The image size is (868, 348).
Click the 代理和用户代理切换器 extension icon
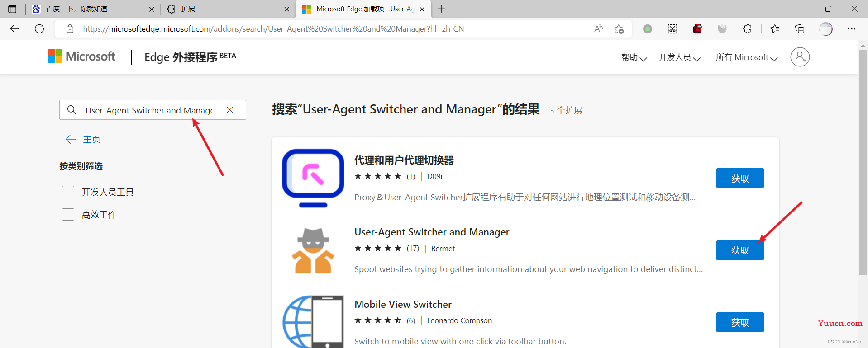(x=313, y=178)
